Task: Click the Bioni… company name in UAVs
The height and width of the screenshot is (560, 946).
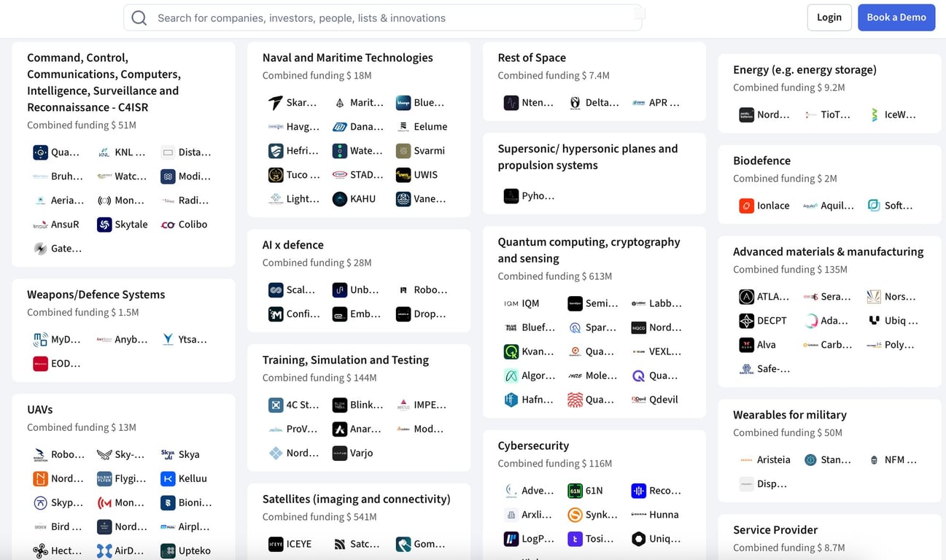Action: coord(195,502)
